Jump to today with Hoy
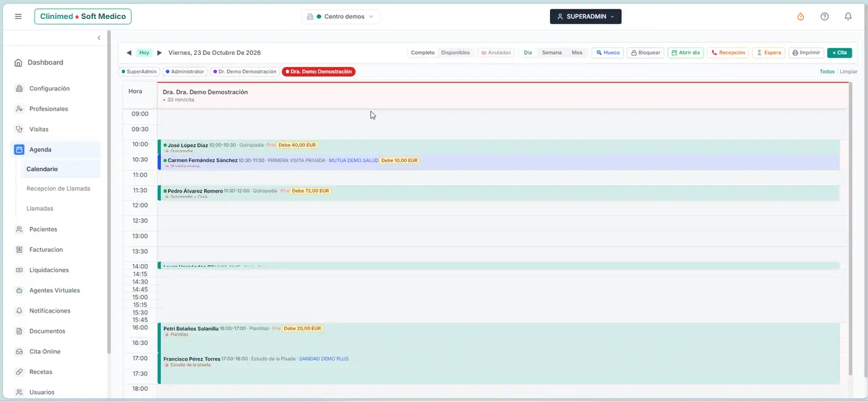This screenshot has width=868, height=402. tap(144, 53)
